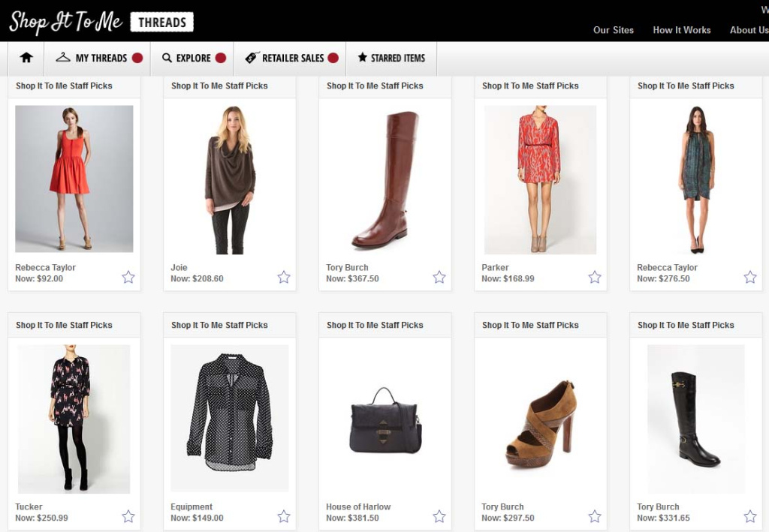Click the price Now: $297.50
The image size is (769, 532).
pyautogui.click(x=508, y=518)
